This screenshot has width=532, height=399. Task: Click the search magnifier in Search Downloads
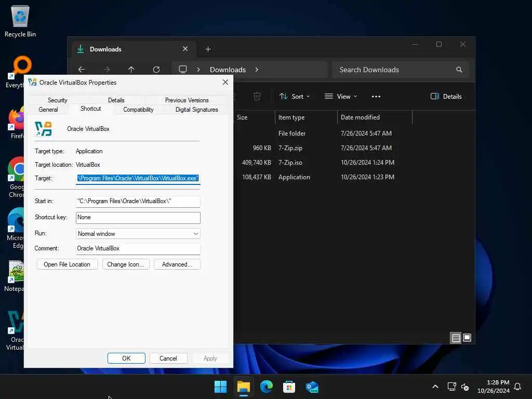tap(459, 70)
